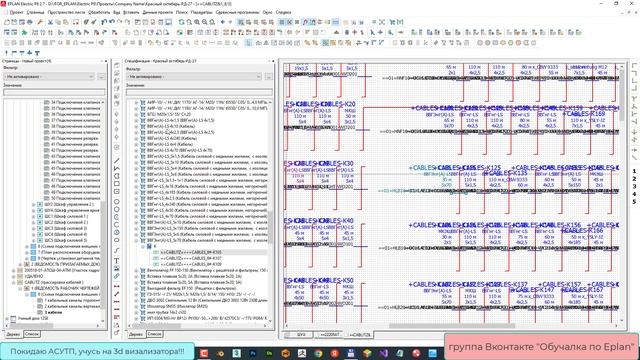
Task: Switch Спецификация panel to Список tab
Action: [x=154, y=334]
